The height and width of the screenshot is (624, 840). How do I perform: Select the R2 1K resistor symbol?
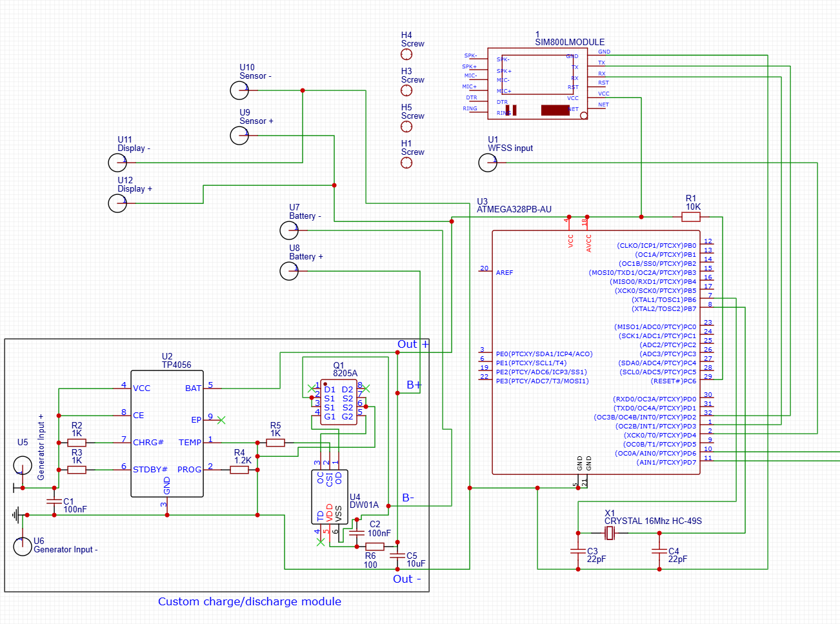pos(77,443)
